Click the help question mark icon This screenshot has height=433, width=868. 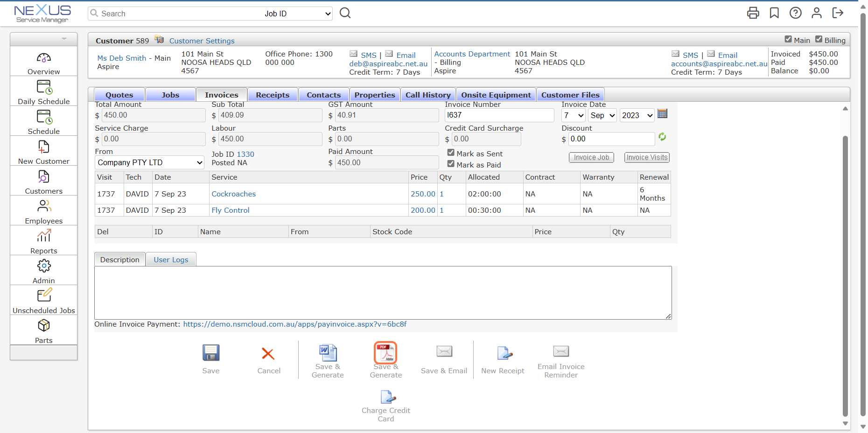[x=796, y=13]
